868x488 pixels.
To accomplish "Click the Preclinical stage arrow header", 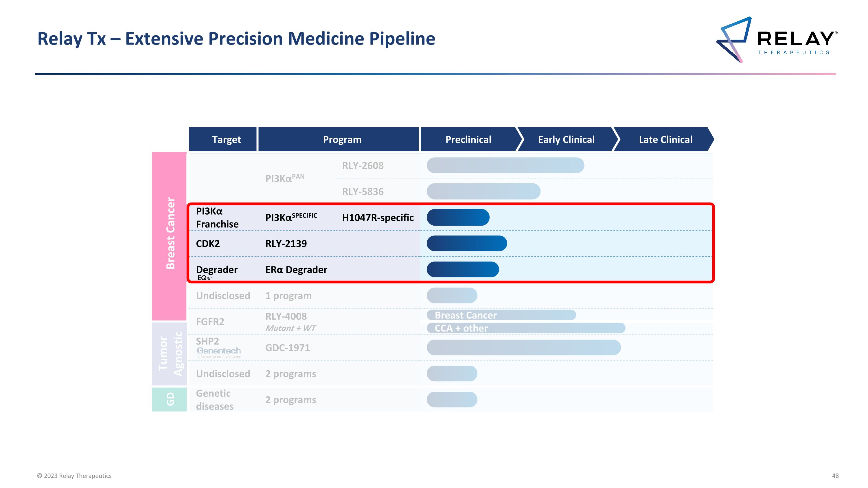I will click(468, 139).
